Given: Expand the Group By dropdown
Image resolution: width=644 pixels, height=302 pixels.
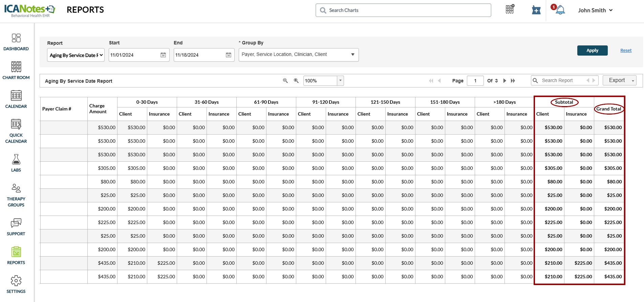Looking at the screenshot, I should 352,55.
